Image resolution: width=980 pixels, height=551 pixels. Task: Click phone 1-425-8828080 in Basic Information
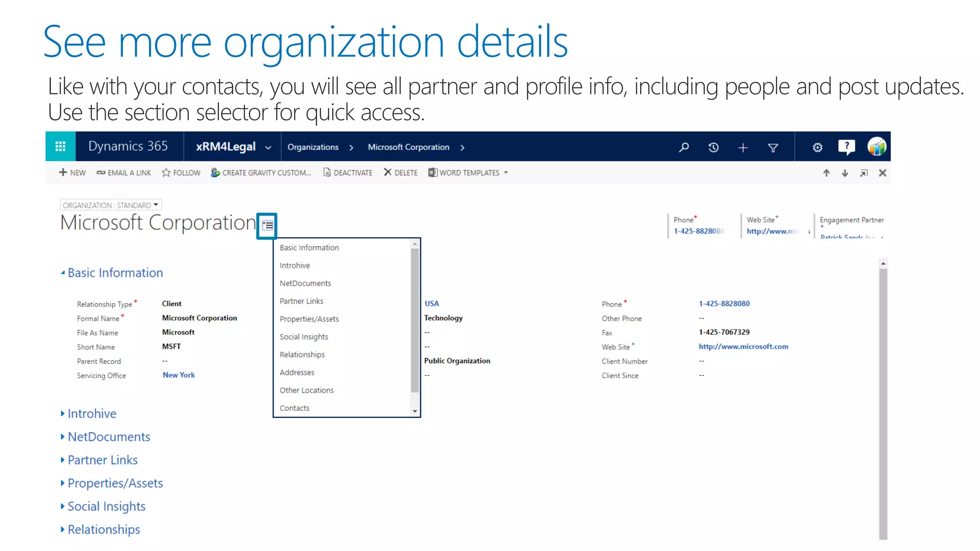[x=724, y=304]
